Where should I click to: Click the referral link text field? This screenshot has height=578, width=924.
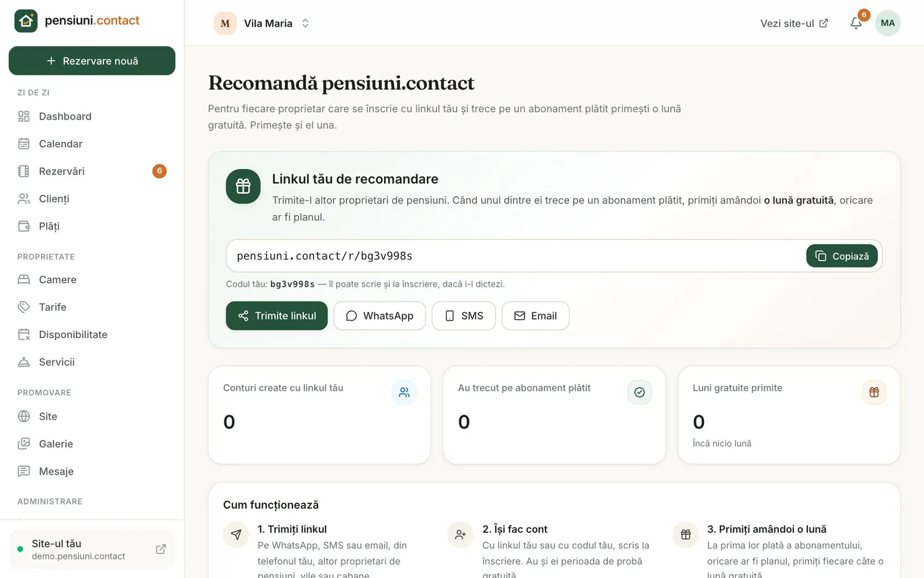(x=516, y=256)
